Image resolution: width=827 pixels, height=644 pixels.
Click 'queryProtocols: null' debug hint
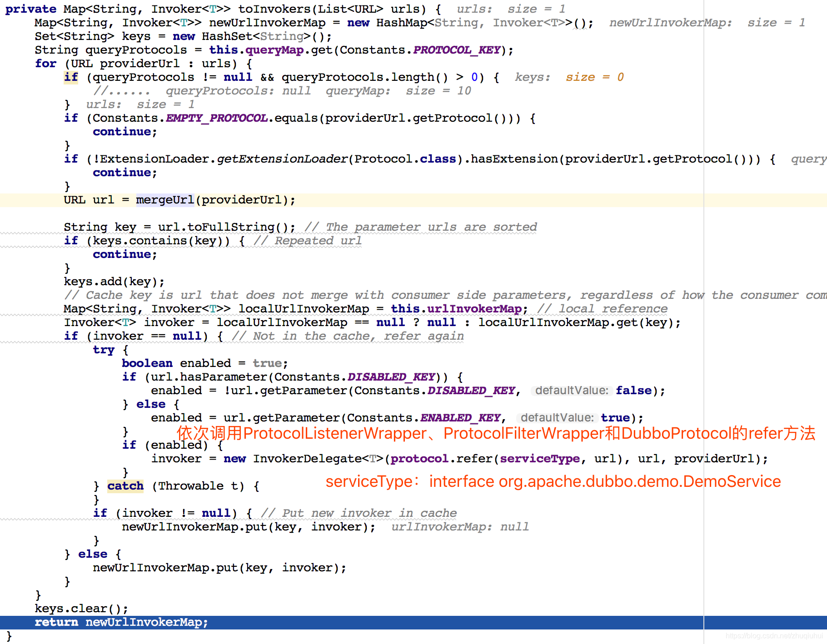point(239,91)
